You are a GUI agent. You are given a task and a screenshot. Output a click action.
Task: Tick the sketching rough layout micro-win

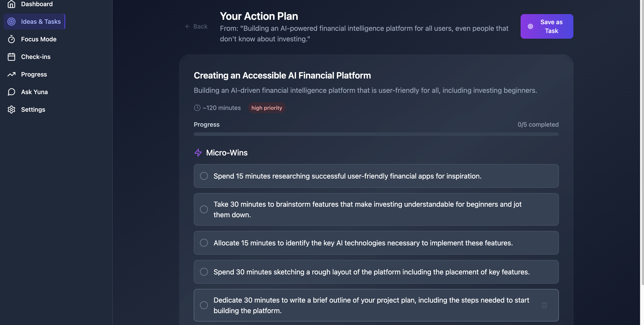point(204,272)
